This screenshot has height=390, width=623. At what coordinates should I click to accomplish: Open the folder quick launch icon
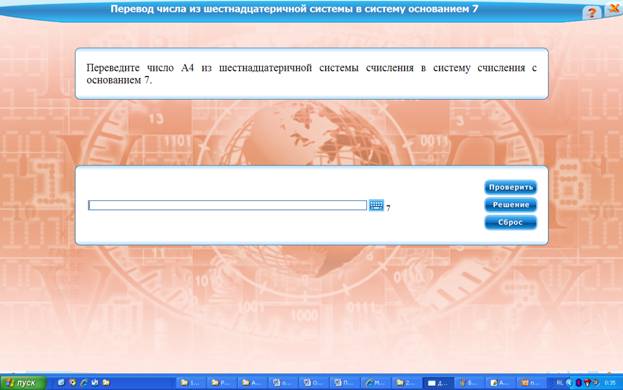click(106, 382)
